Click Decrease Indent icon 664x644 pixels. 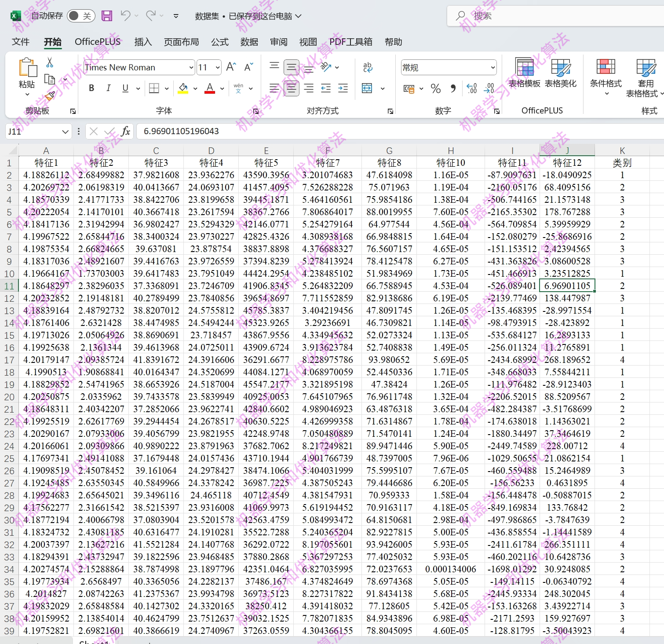326,88
